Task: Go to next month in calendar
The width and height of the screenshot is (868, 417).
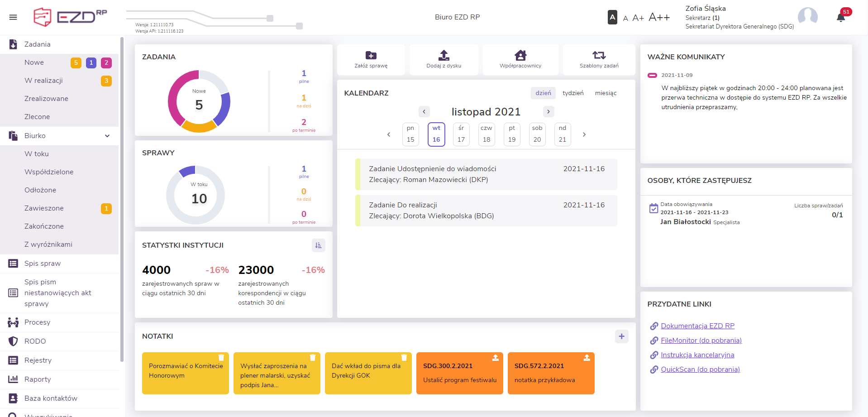Action: tap(548, 112)
